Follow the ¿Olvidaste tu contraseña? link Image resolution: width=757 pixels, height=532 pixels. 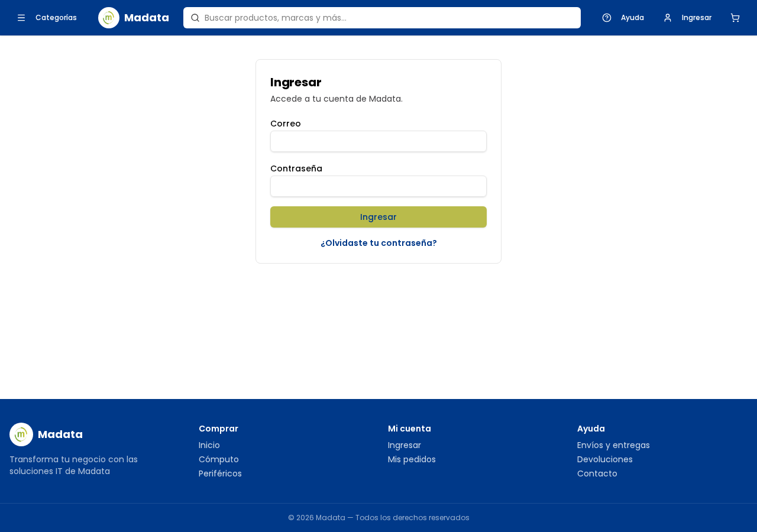click(x=378, y=243)
